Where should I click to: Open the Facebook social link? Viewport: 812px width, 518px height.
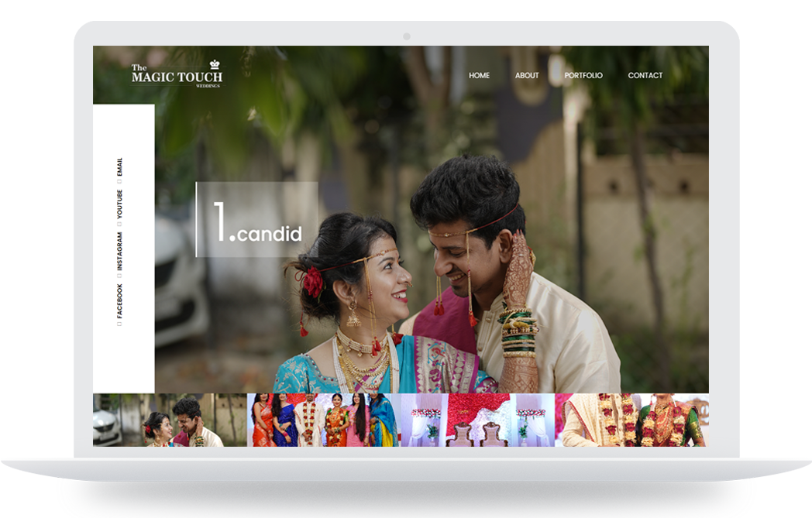[x=119, y=300]
